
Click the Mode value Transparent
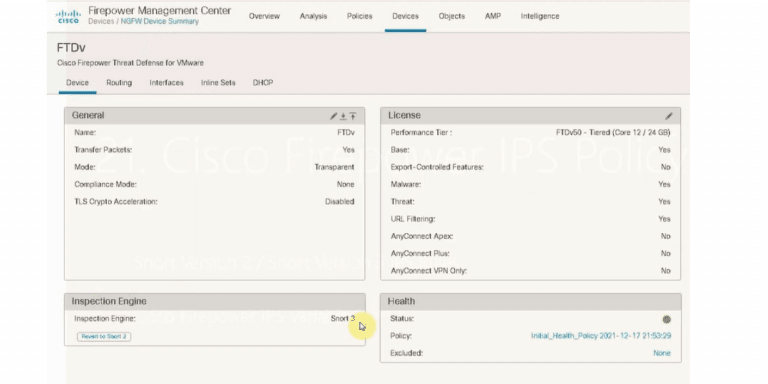click(x=334, y=167)
